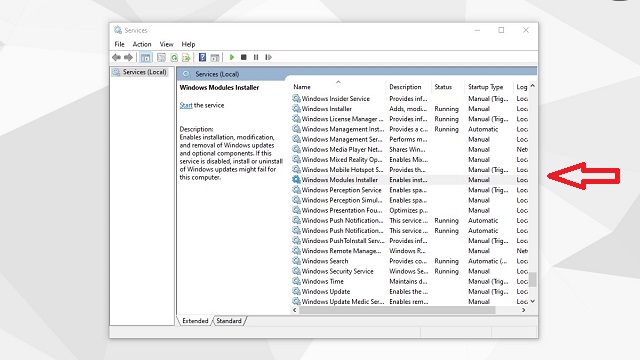This screenshot has height=360, width=640.
Task: Switch to the Extended tab
Action: [x=195, y=321]
